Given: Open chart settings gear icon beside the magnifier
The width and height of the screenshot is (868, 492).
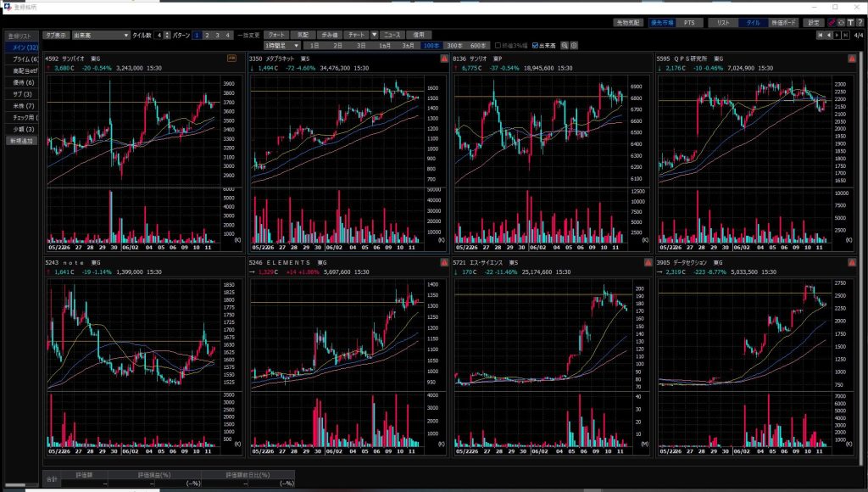Looking at the screenshot, I should [x=575, y=45].
